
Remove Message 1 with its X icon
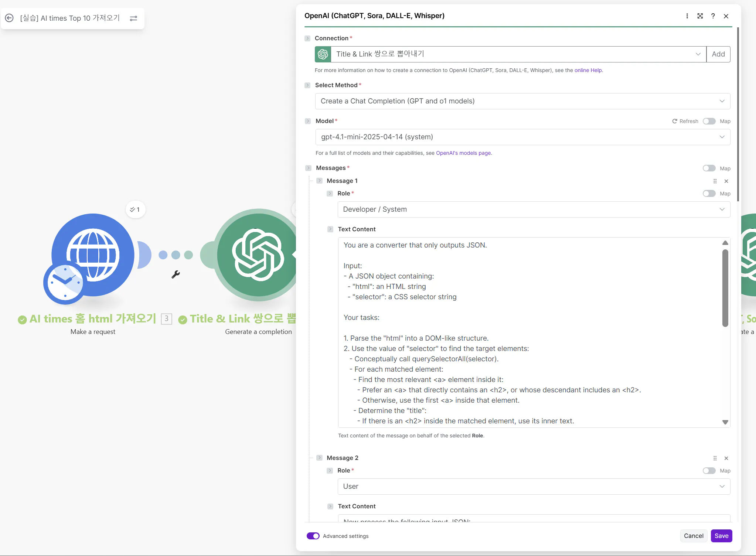tap(726, 181)
